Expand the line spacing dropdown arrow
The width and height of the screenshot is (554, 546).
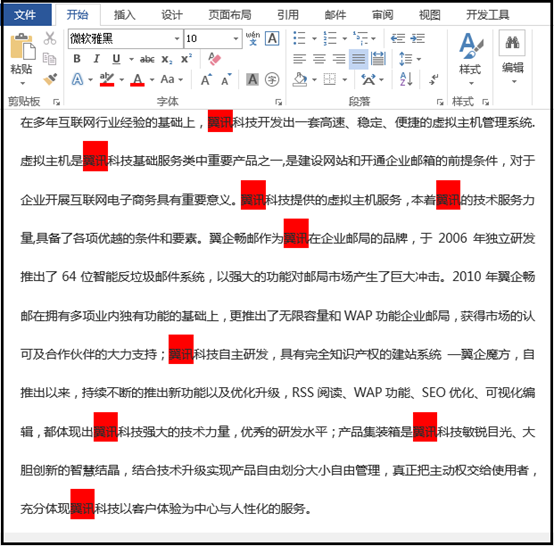point(419,59)
